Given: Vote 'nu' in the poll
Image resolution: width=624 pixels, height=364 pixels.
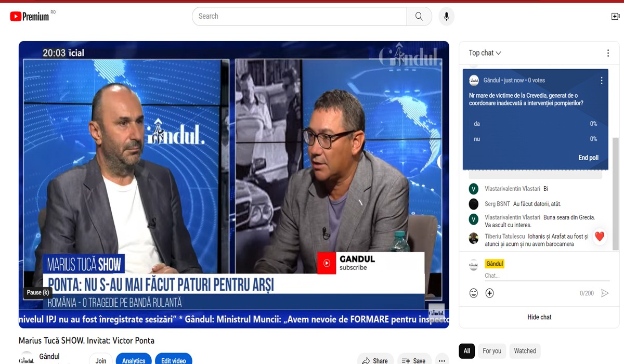Looking at the screenshot, I should coord(535,139).
